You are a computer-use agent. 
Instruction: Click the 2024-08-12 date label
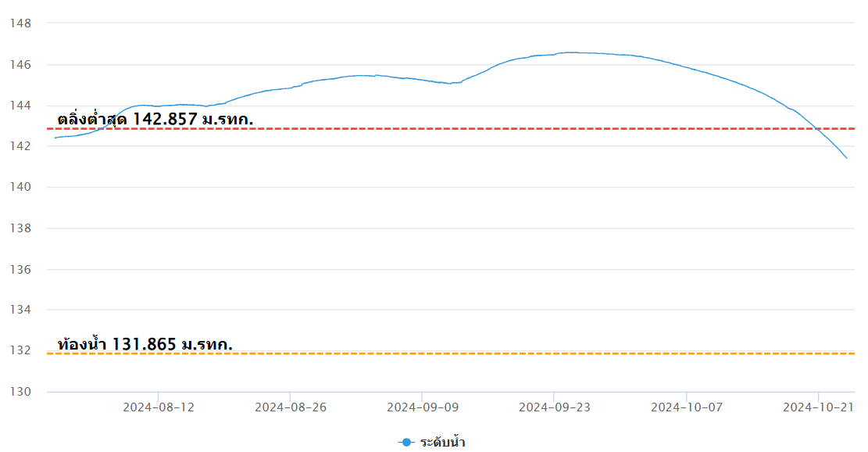(x=159, y=407)
